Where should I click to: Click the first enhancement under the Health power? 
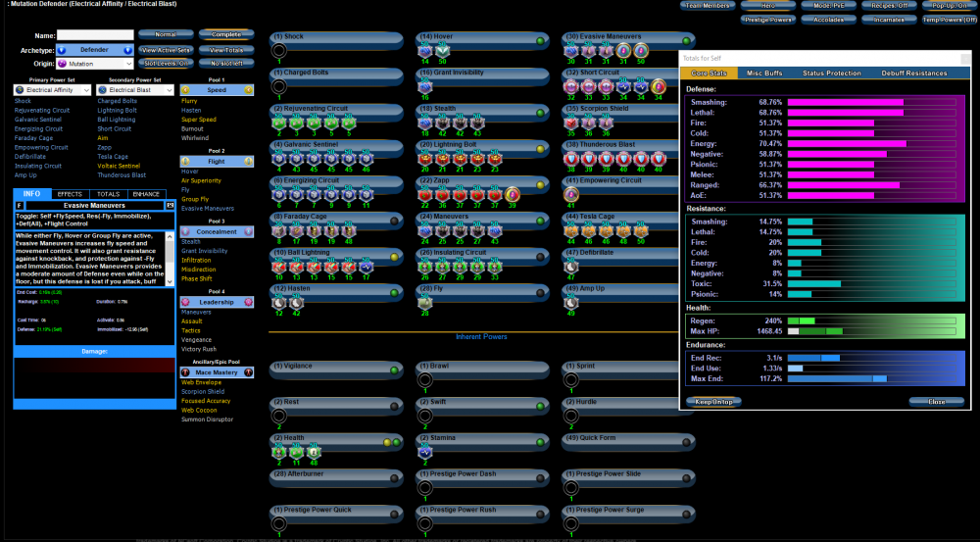[x=278, y=451]
